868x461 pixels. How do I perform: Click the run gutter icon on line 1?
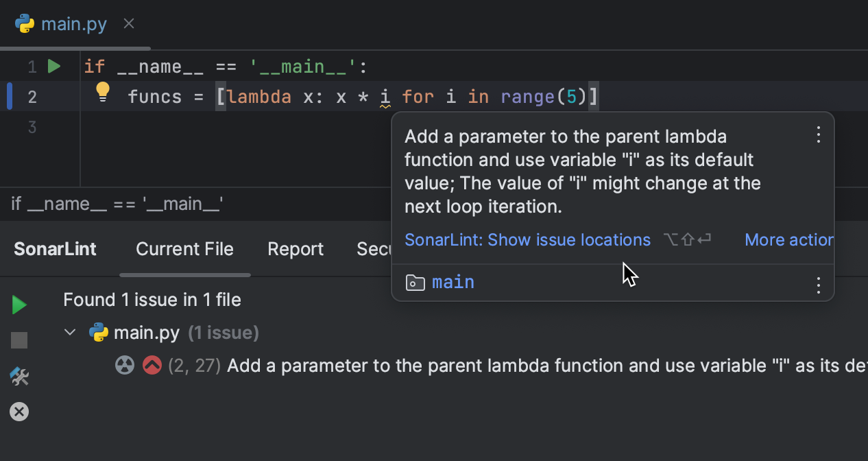(x=54, y=67)
